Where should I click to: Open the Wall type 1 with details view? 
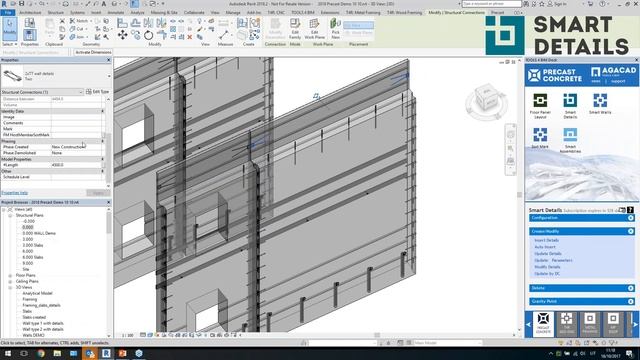(x=43, y=323)
